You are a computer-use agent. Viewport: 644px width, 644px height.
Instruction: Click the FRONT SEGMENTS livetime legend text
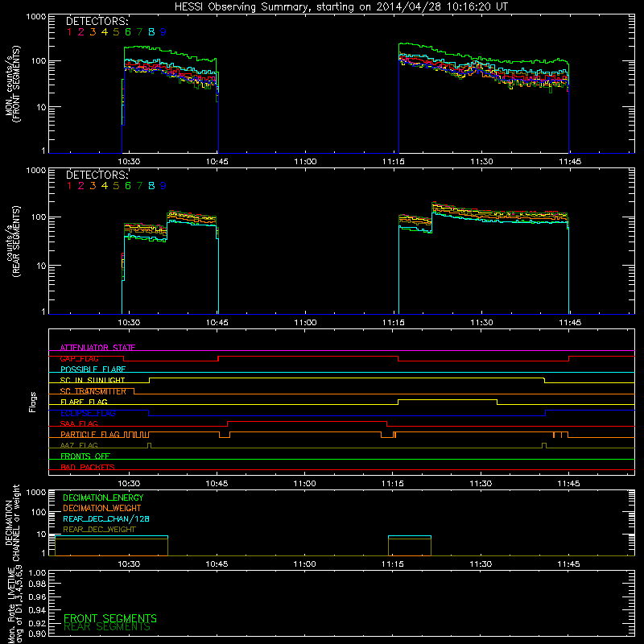coord(110,618)
